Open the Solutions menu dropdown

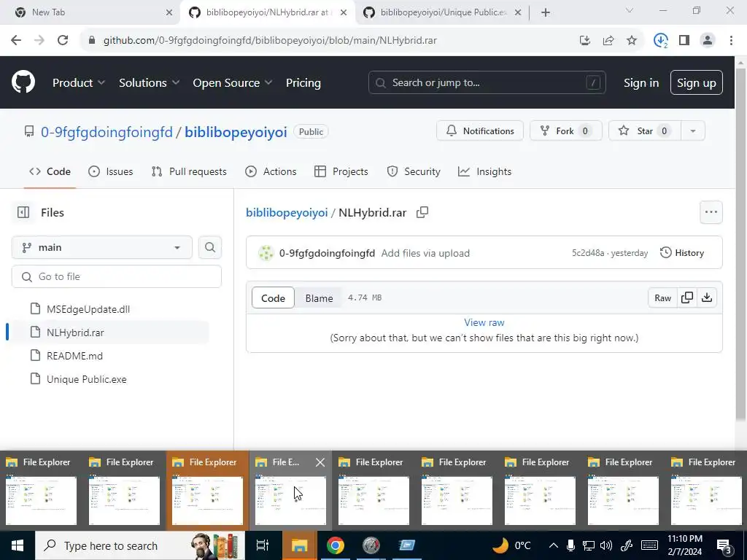(x=149, y=83)
